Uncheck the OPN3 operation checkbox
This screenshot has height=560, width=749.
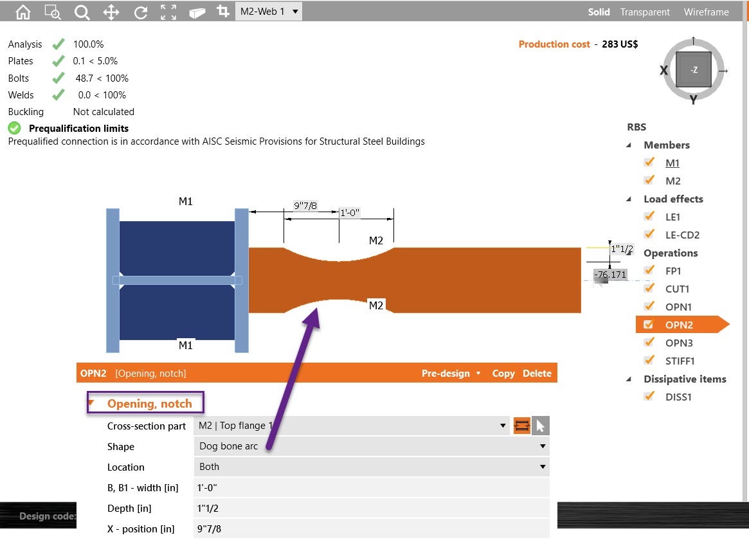point(649,343)
